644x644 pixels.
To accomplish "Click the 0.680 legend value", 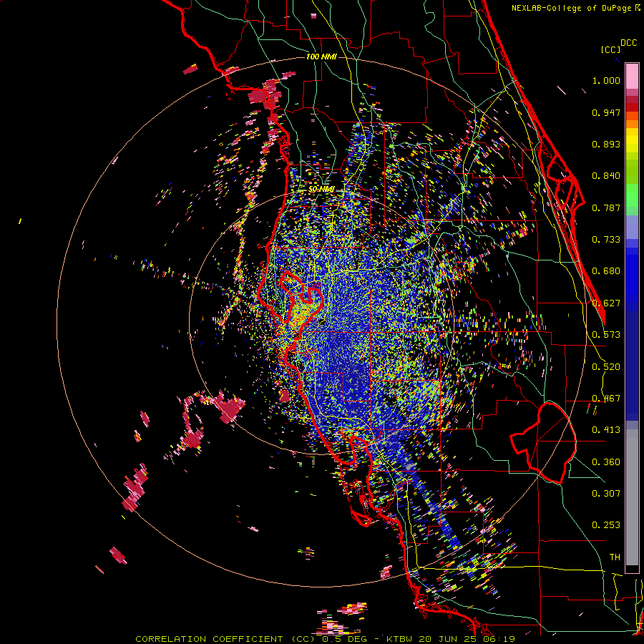I will pos(606,271).
